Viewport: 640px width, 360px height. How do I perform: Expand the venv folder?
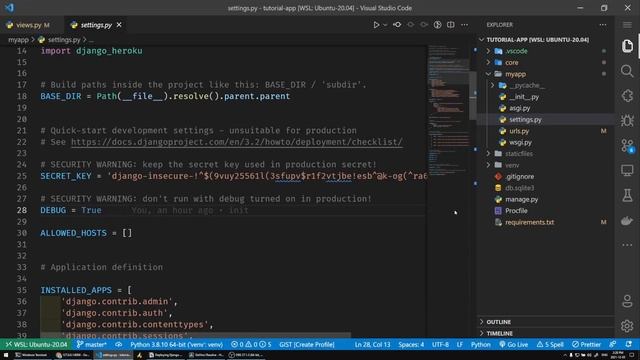[512, 165]
